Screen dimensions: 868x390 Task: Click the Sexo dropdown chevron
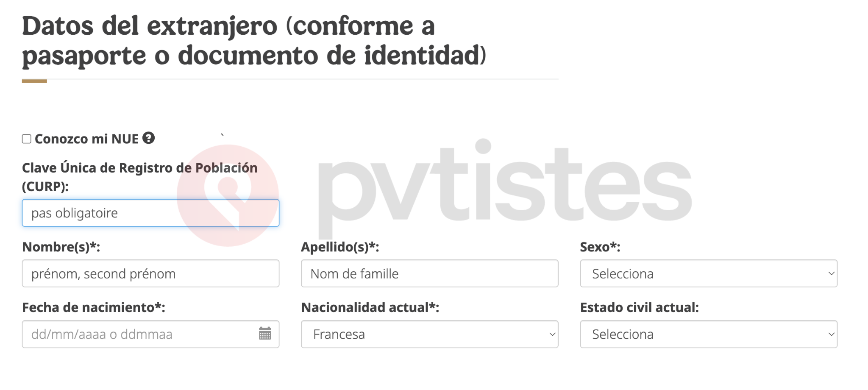pos(832,274)
